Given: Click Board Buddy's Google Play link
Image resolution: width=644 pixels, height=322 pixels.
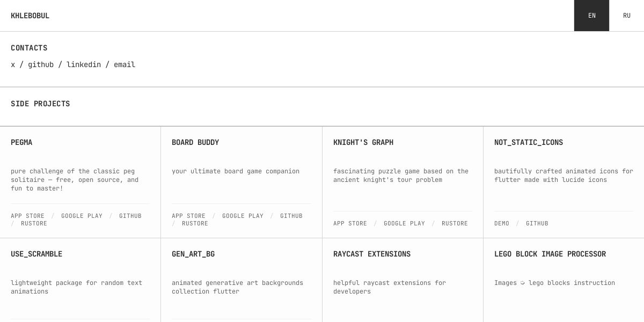Looking at the screenshot, I should point(243,216).
